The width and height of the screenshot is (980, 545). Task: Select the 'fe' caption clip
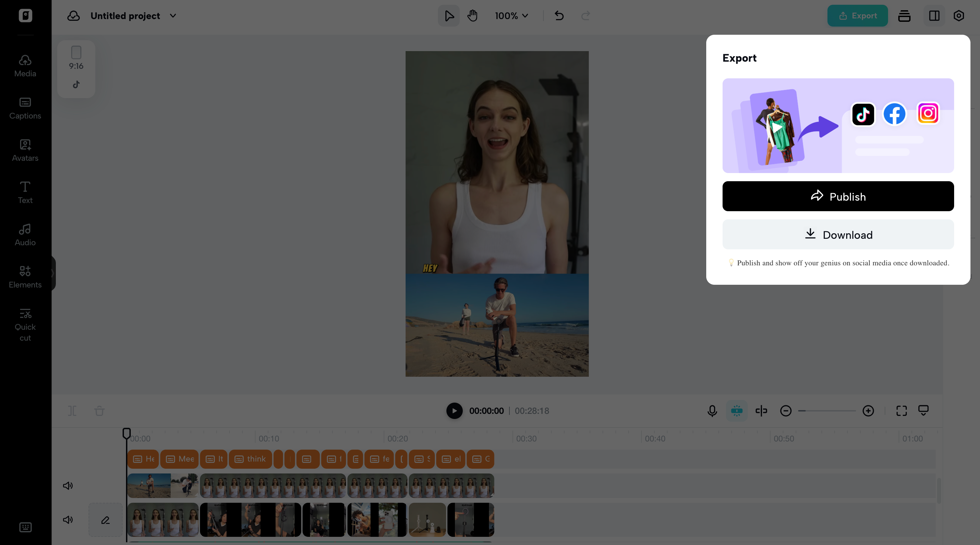[379, 459]
